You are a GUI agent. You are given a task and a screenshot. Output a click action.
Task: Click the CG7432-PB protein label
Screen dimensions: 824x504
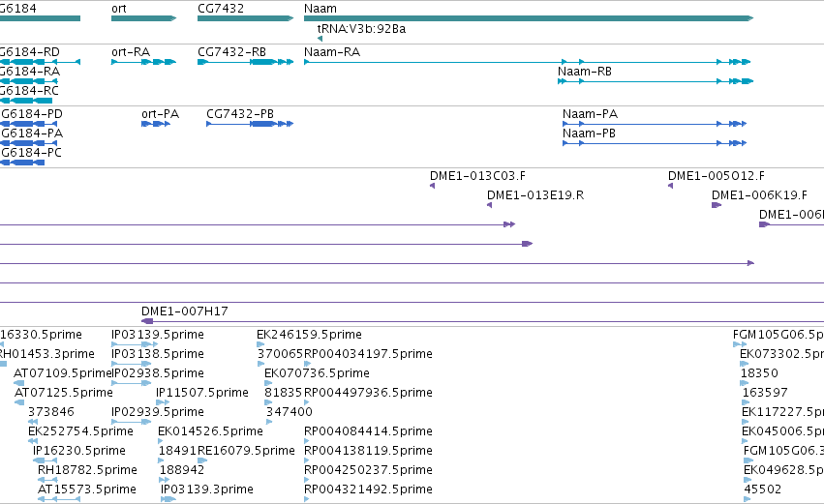pos(240,114)
